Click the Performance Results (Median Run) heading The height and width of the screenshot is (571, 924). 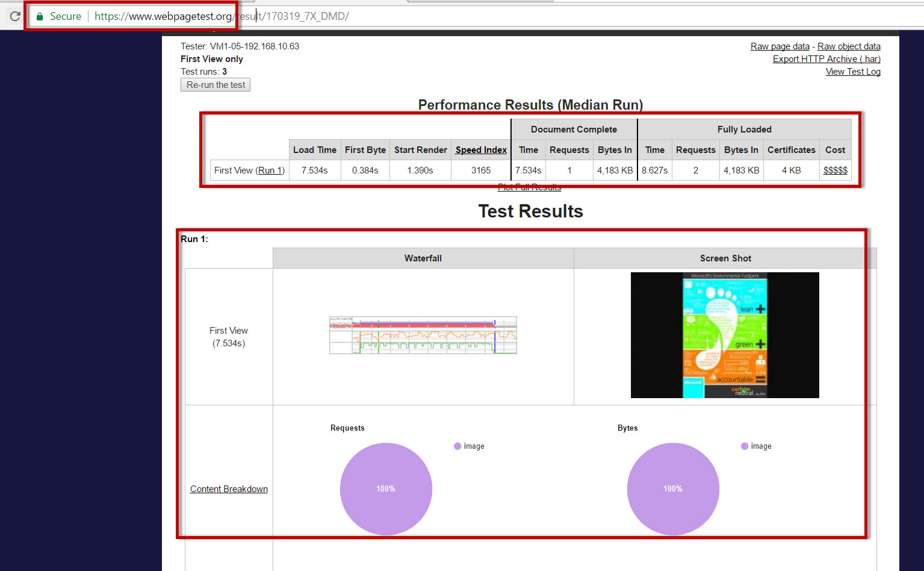coord(530,105)
